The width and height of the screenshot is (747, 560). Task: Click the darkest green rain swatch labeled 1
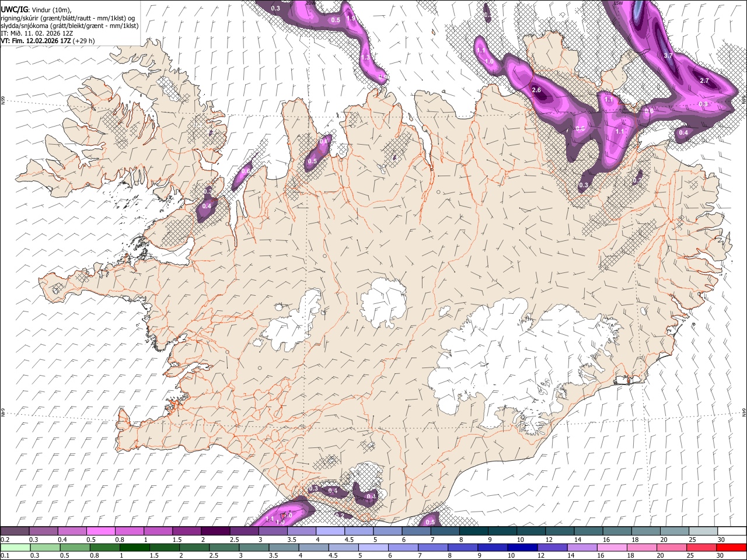(135, 547)
